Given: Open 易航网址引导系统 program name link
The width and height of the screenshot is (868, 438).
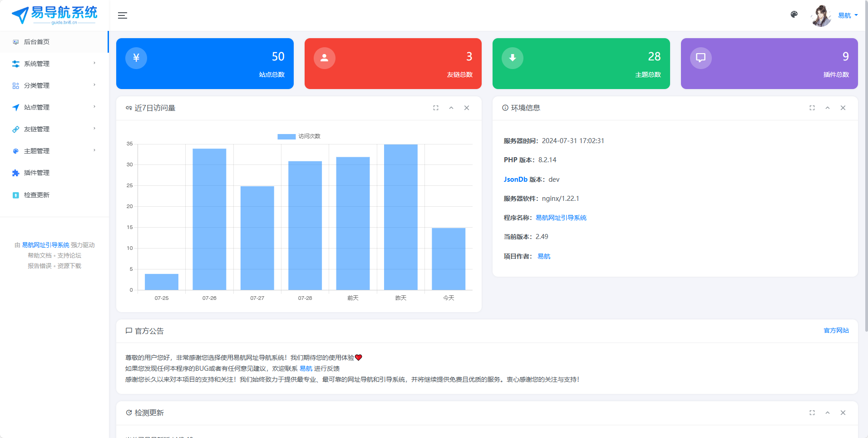Looking at the screenshot, I should pos(561,218).
